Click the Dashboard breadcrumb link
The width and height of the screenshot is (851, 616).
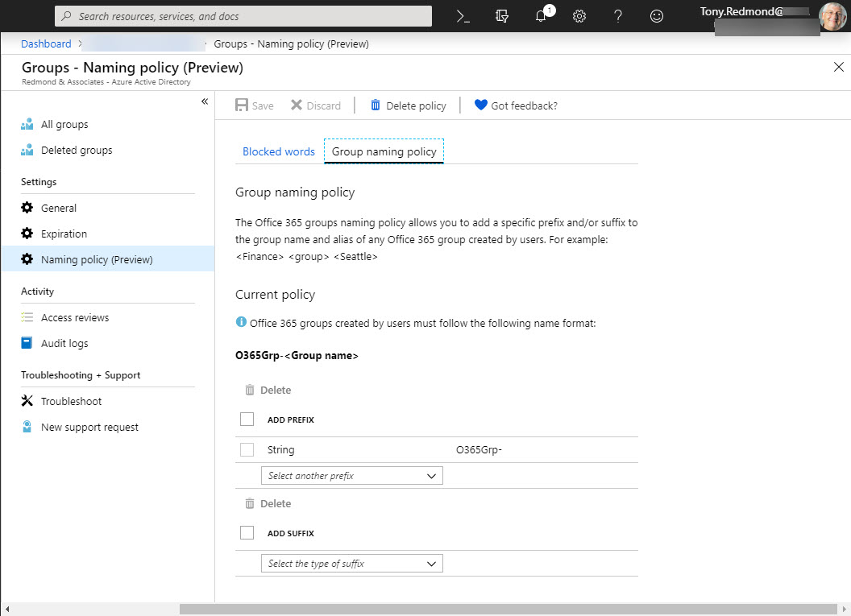(x=46, y=44)
